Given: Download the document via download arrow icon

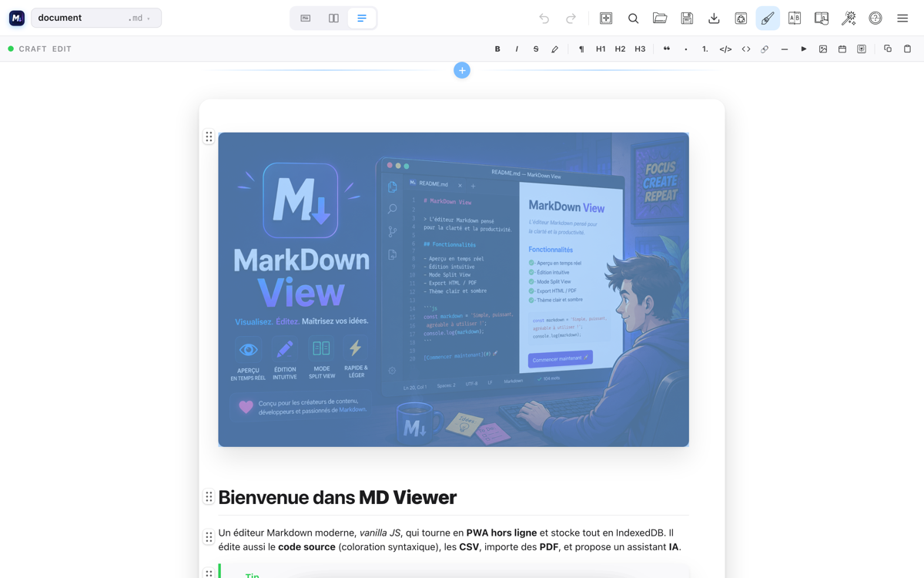Looking at the screenshot, I should [x=714, y=18].
